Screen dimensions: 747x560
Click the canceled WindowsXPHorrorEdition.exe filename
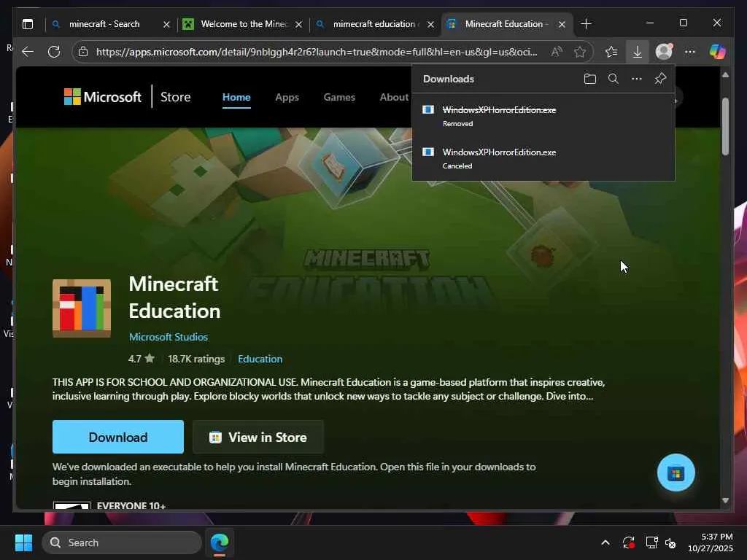[499, 152]
